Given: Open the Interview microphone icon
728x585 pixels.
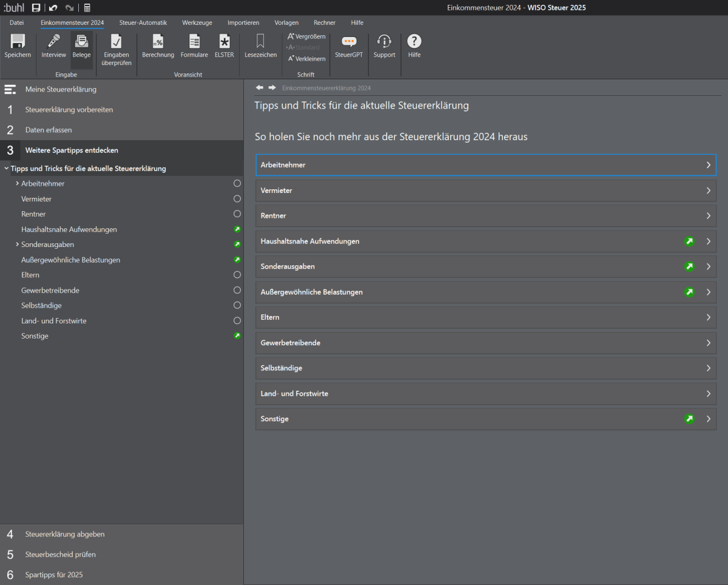Looking at the screenshot, I should click(x=54, y=41).
